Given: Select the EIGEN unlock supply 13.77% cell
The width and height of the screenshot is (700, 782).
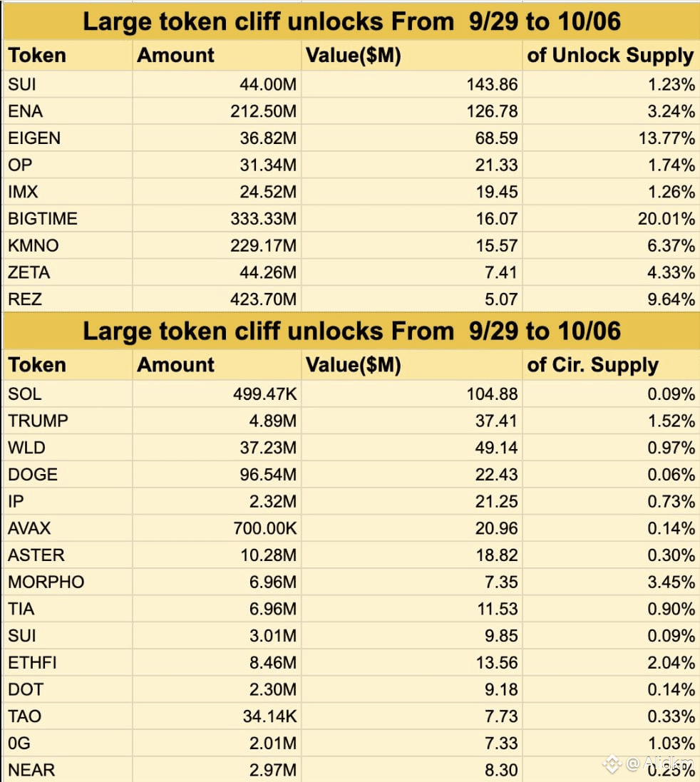Looking at the screenshot, I should coord(612,138).
